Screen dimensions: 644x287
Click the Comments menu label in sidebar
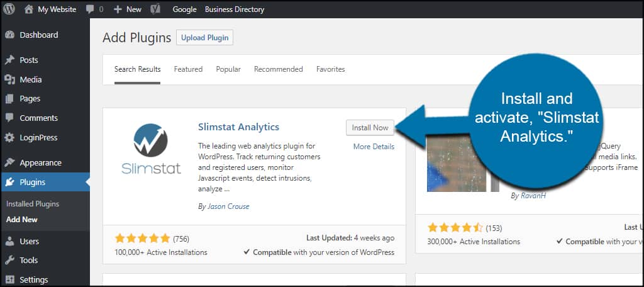point(38,118)
